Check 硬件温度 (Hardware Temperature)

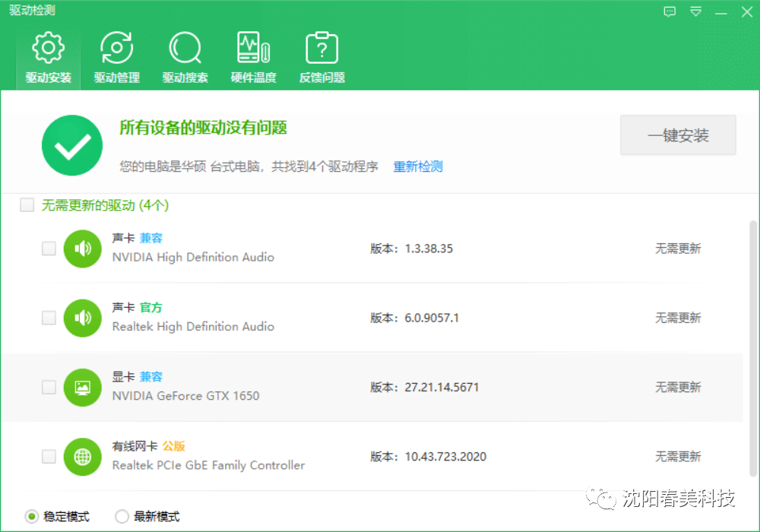pos(253,57)
